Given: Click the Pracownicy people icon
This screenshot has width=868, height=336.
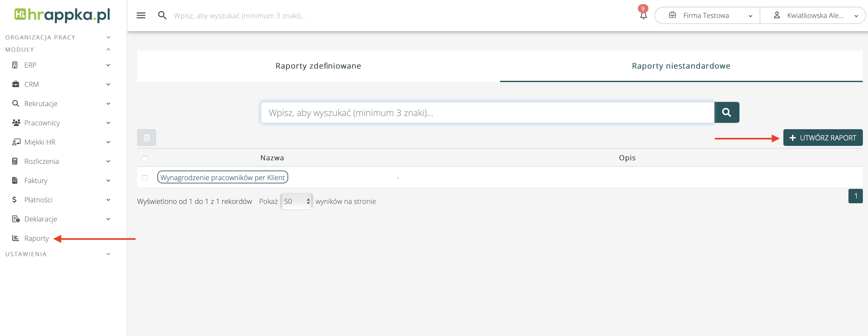Looking at the screenshot, I should point(16,123).
